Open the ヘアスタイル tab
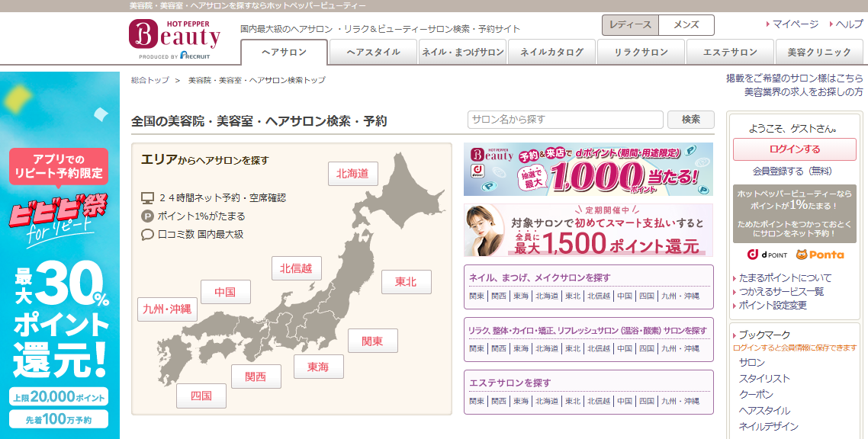The image size is (868, 439). pyautogui.click(x=373, y=52)
